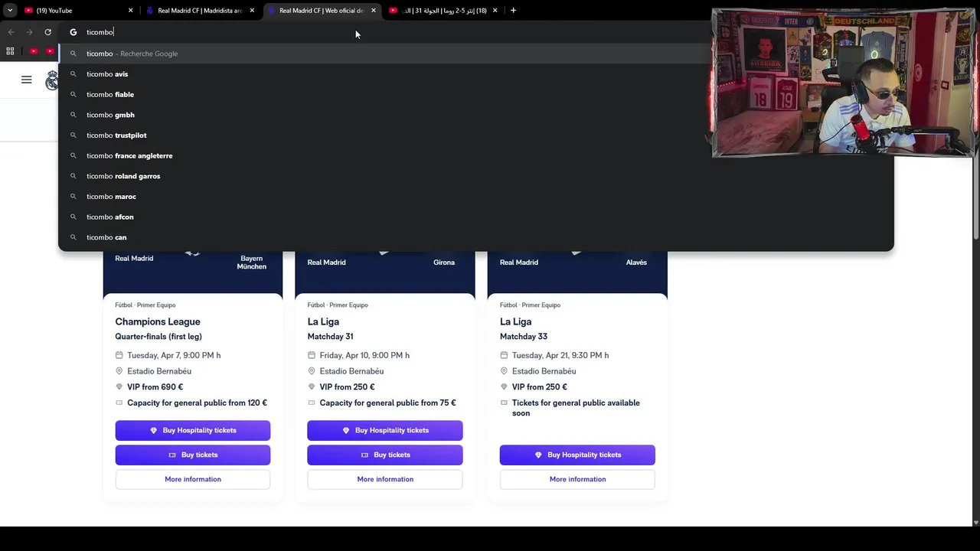Click Bayern München team name
This screenshot has width=980, height=551.
[251, 262]
